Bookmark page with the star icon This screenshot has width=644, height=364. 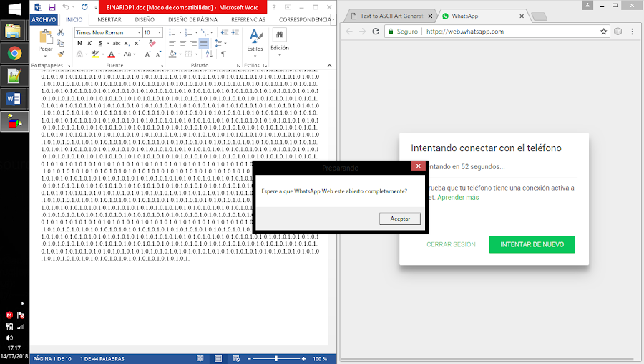pos(603,32)
